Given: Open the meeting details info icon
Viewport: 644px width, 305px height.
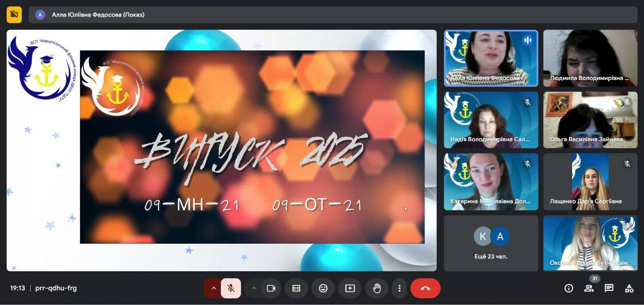Looking at the screenshot, I should 569,288.
